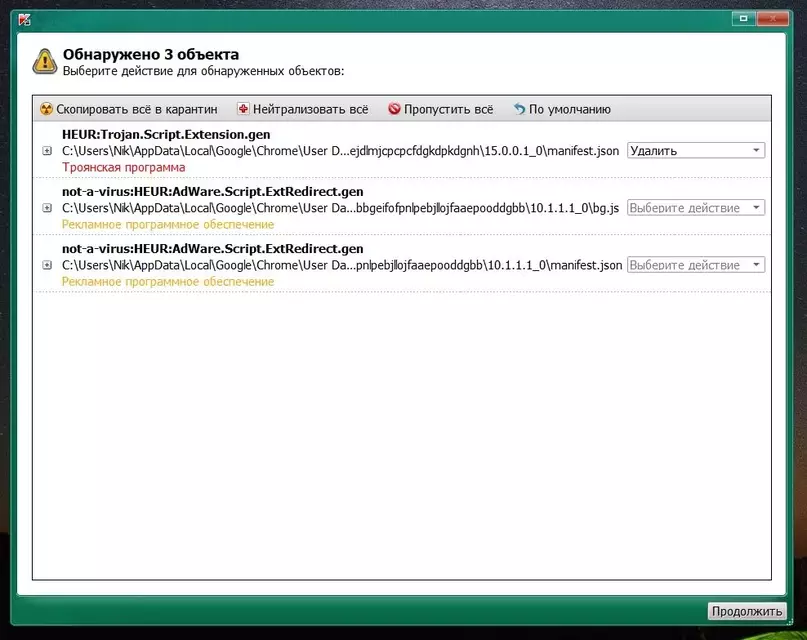Select Пропустить всё
Image resolution: width=807 pixels, height=640 pixels.
441,109
